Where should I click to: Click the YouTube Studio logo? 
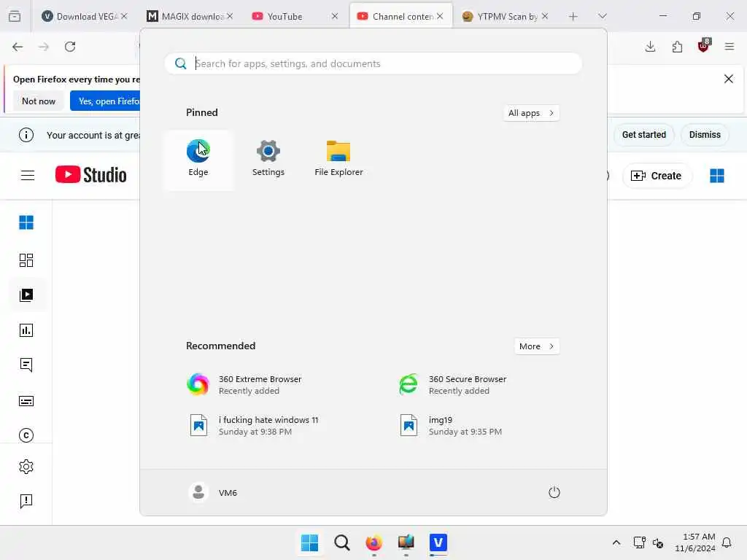point(91,175)
